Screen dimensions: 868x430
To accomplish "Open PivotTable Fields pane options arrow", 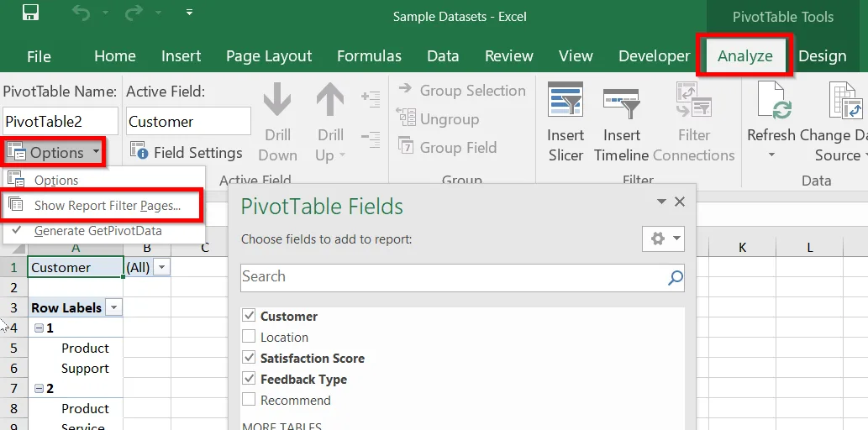I will point(661,202).
